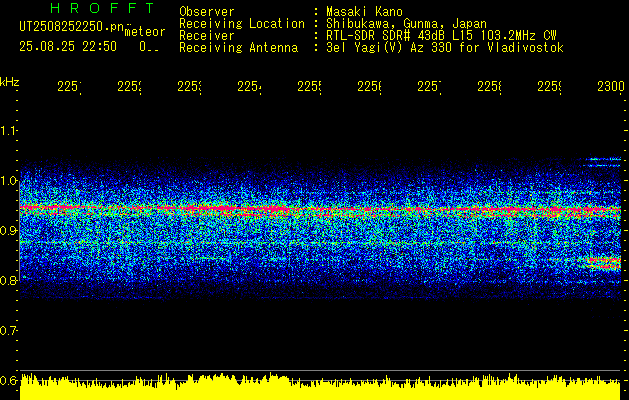Click Shibukawa, Gunma, Japan text
The height and width of the screenshot is (400, 629).
point(406,24)
